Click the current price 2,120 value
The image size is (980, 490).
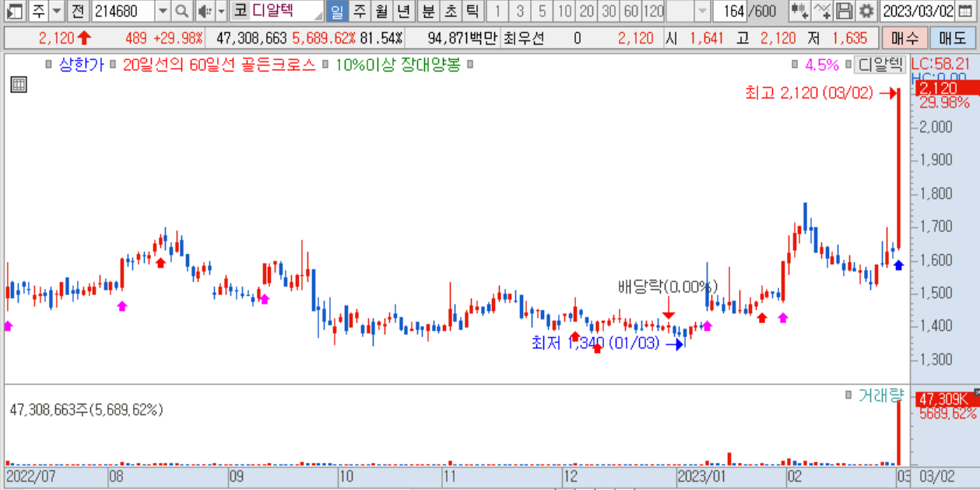tap(55, 38)
